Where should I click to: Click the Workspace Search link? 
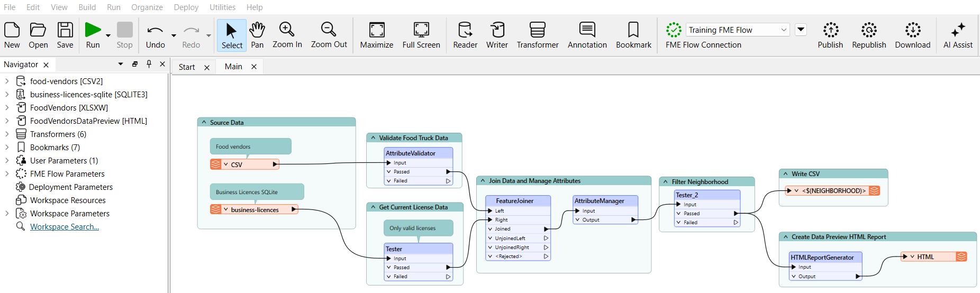64,227
